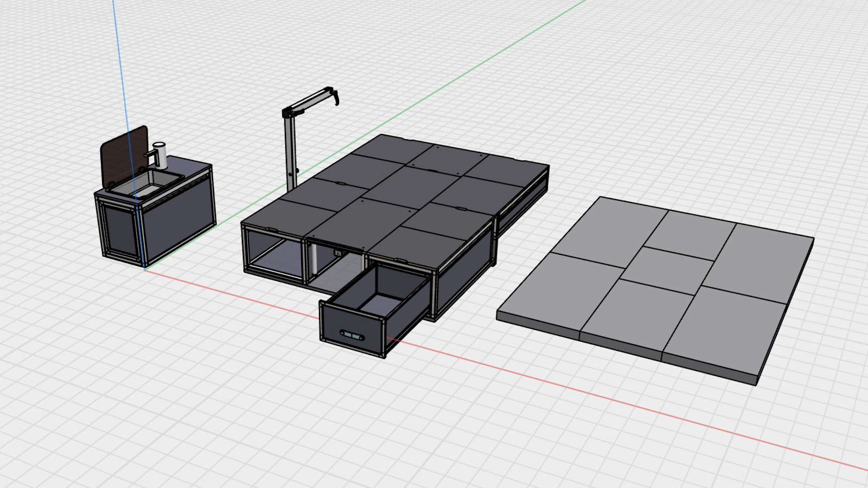Click the raised sink lid cover
The image size is (868, 488).
pos(124,157)
